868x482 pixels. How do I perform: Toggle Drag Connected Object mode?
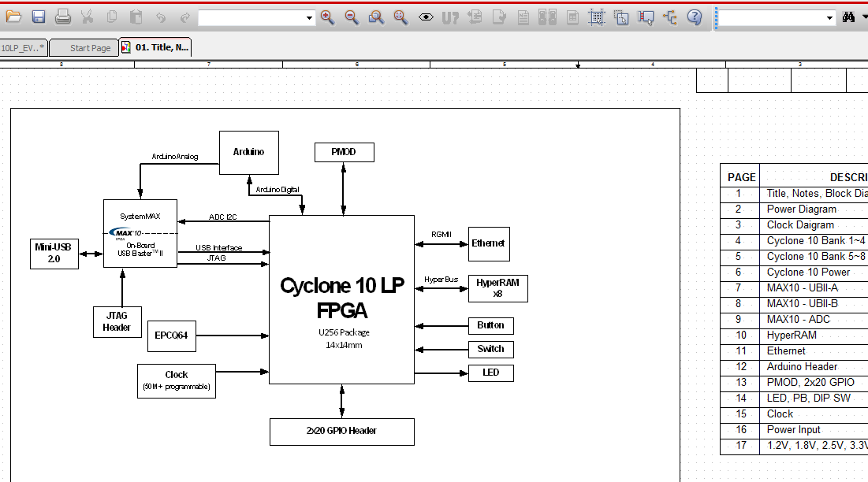click(x=646, y=17)
